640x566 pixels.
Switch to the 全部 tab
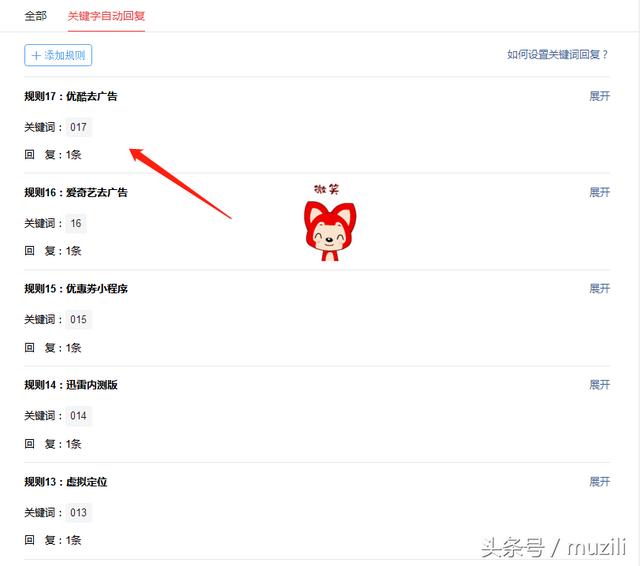tap(36, 16)
